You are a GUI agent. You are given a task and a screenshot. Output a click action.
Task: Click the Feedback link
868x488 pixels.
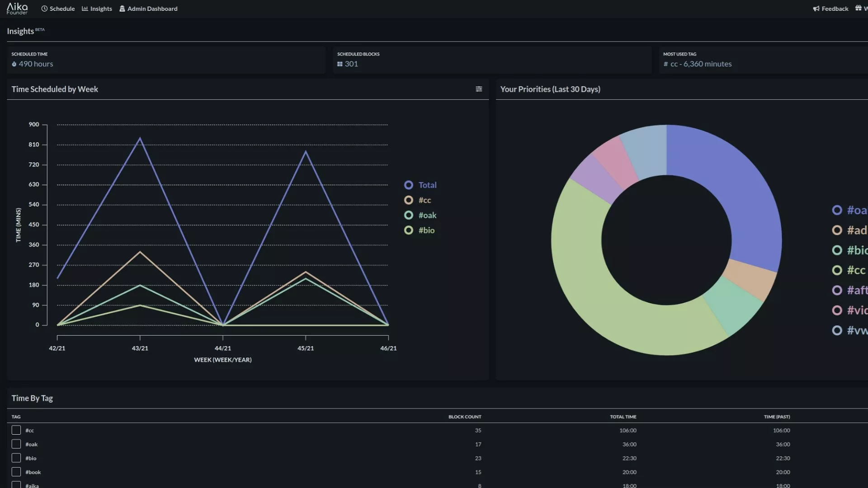click(x=835, y=9)
